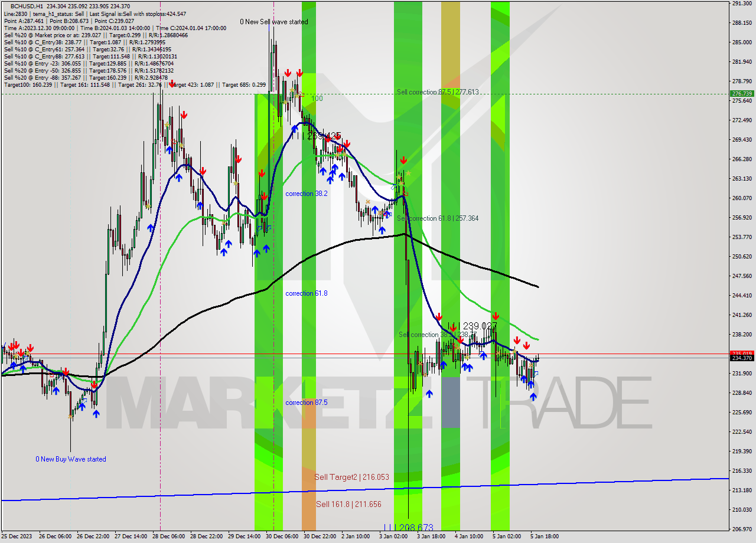The height and width of the screenshot is (543, 756).
Task: Select the blue 'correction 87.5' label
Action: [306, 403]
